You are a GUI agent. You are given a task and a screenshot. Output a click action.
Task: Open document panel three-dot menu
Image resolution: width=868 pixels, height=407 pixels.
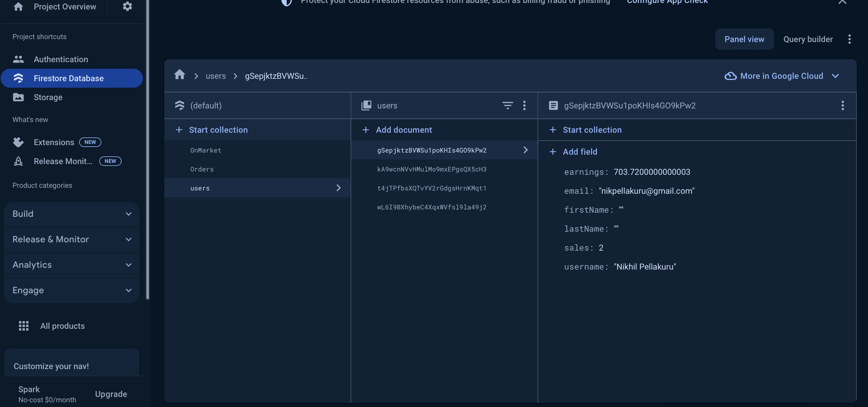(843, 105)
